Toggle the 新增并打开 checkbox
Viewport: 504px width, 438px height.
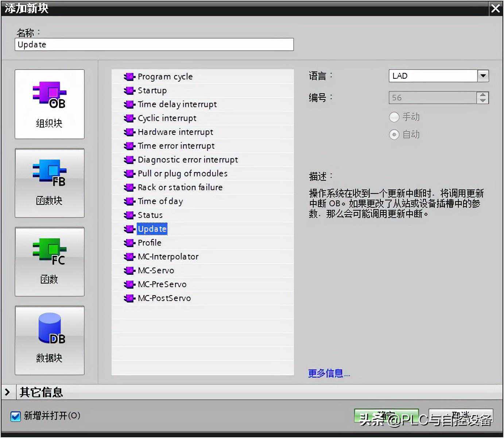16,416
